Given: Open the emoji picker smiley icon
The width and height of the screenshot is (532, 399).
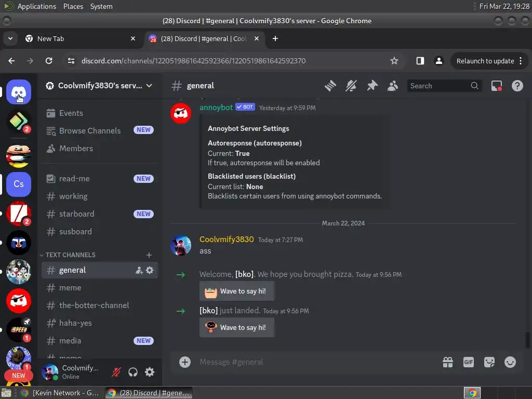Looking at the screenshot, I should tap(510, 362).
